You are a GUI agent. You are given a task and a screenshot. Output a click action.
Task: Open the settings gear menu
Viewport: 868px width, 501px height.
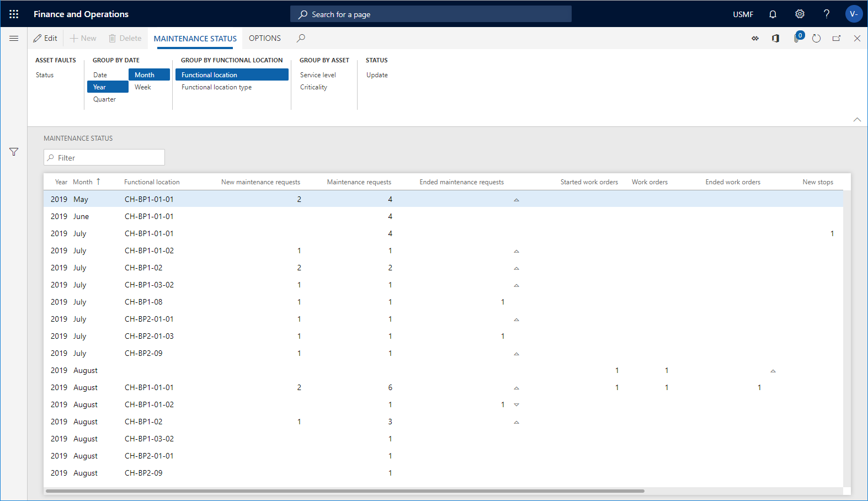tap(800, 14)
